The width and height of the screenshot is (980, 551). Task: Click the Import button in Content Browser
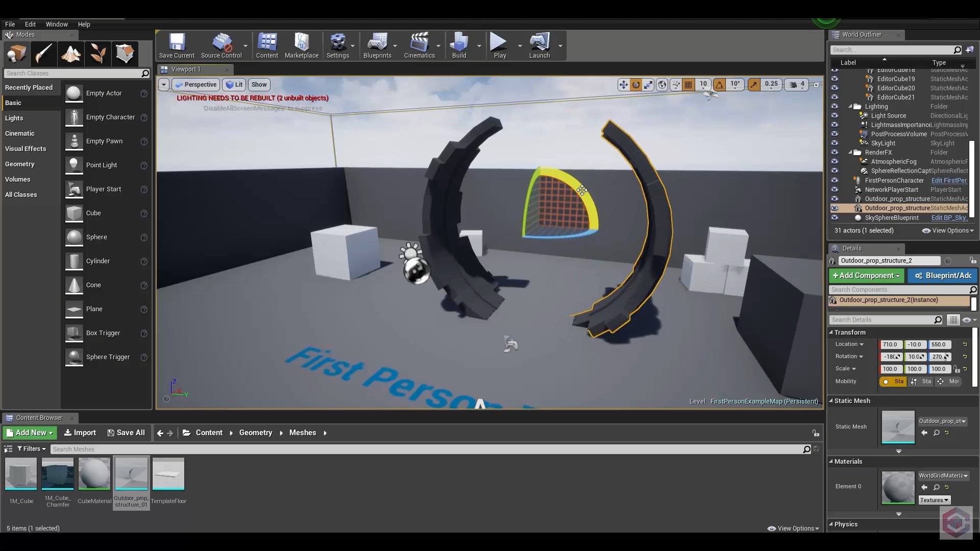coord(80,433)
